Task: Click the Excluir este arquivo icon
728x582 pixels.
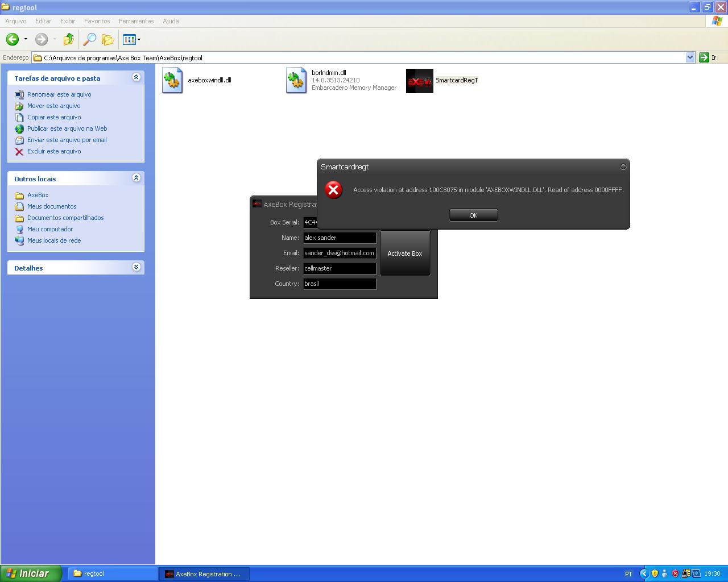Action: point(19,152)
